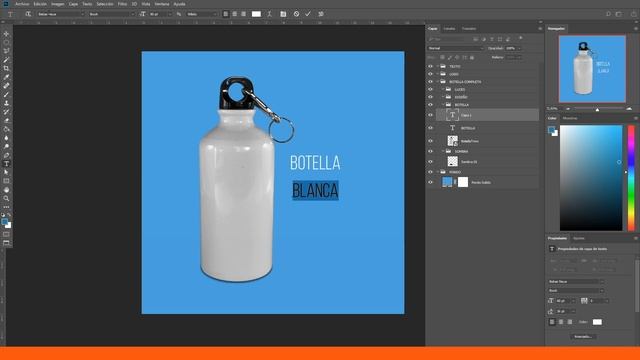Collapse the BOTELLA COMPLETA group
This screenshot has height=360, width=640.
coord(438,82)
